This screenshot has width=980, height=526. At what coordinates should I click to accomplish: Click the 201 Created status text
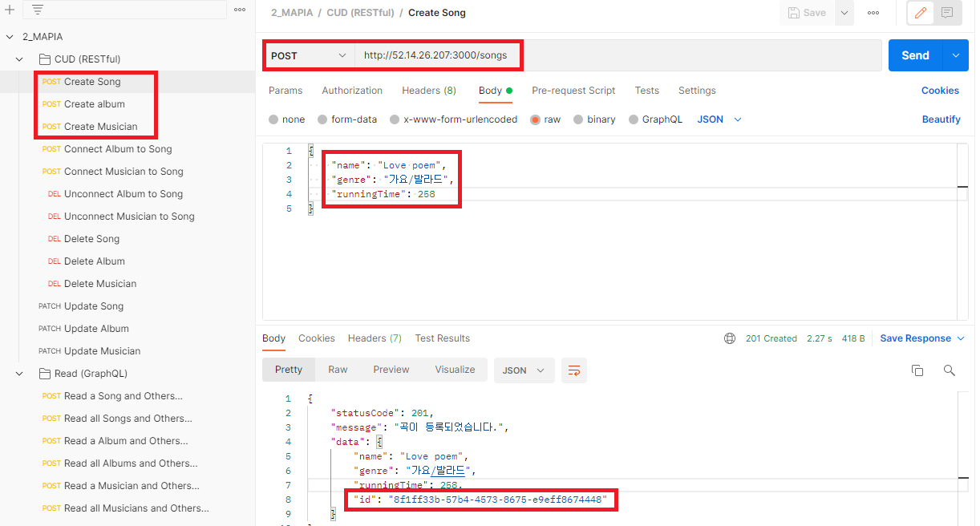pos(771,338)
